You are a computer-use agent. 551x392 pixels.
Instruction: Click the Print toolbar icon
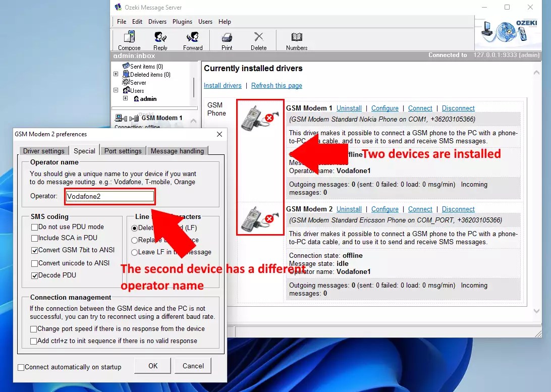(x=227, y=37)
